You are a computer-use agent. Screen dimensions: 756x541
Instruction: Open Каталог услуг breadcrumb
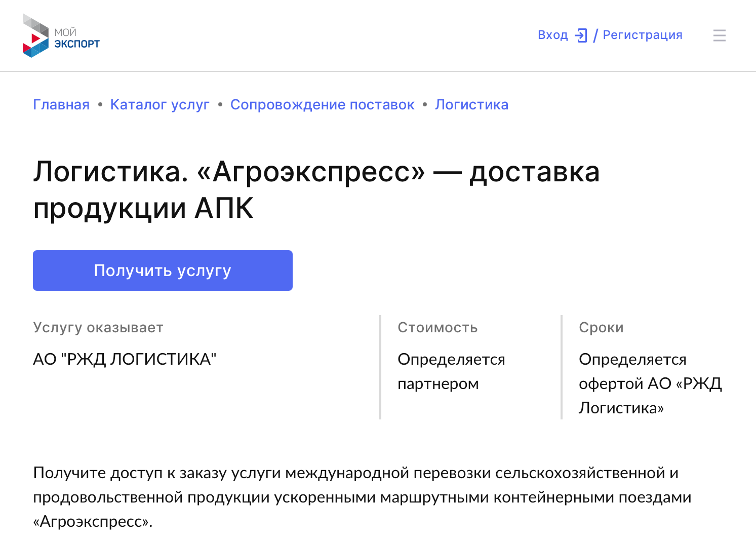[x=160, y=104]
